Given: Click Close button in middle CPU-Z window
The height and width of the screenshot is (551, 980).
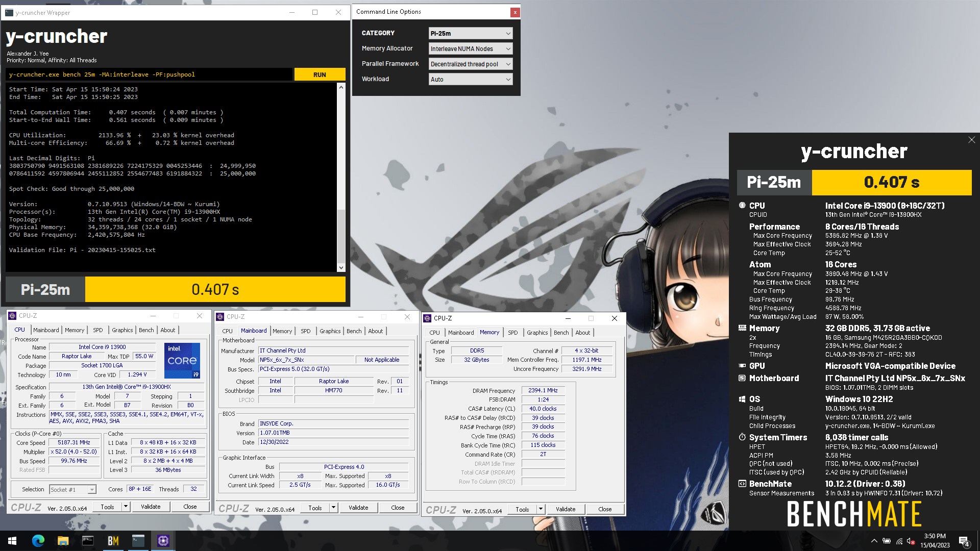Looking at the screenshot, I should pos(398,508).
